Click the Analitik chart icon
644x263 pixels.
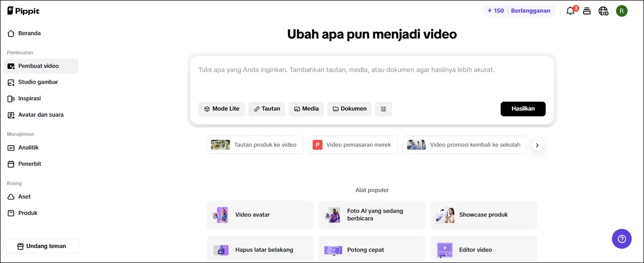pos(11,148)
